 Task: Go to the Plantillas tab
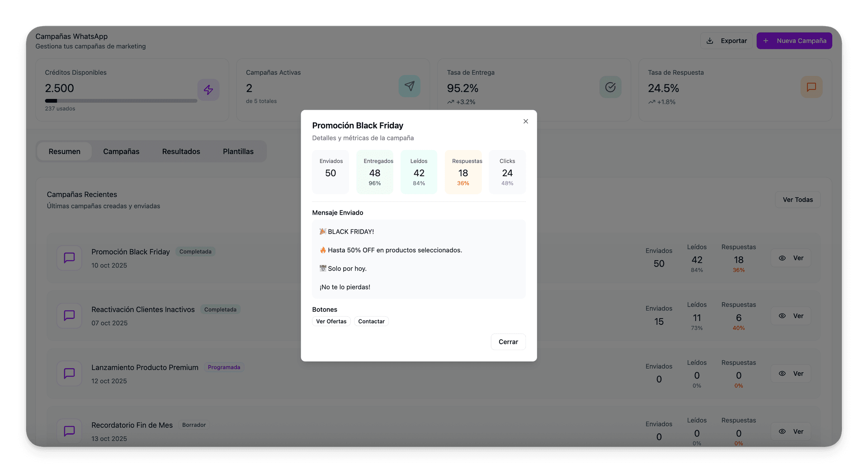(238, 151)
